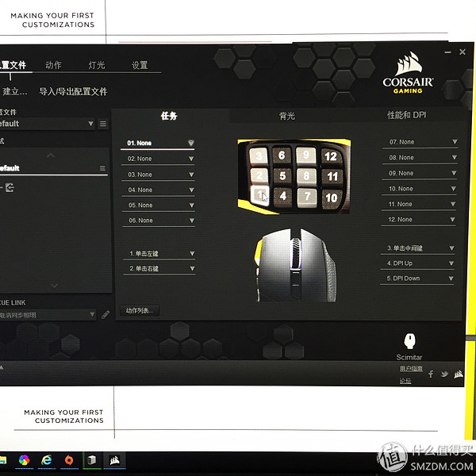476x476 pixels.
Task: Open the 2. 单击右键 right click dropdown
Action: pos(159,269)
